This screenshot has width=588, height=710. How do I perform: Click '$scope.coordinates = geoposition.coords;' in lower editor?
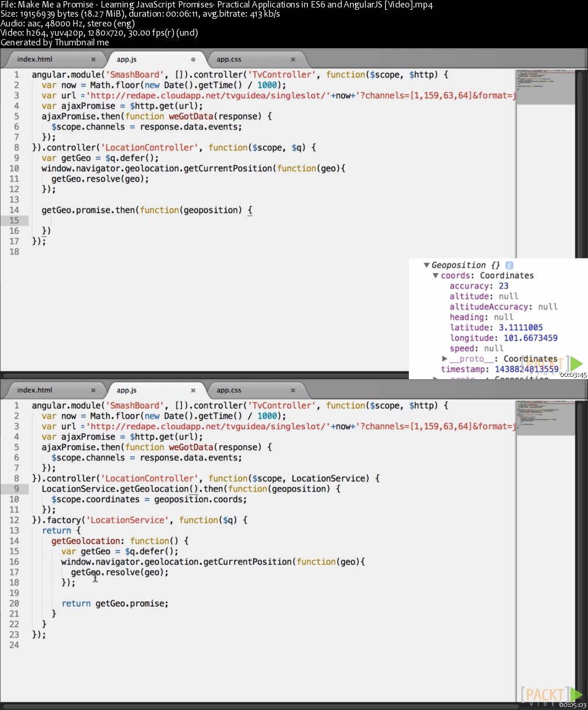click(x=149, y=499)
